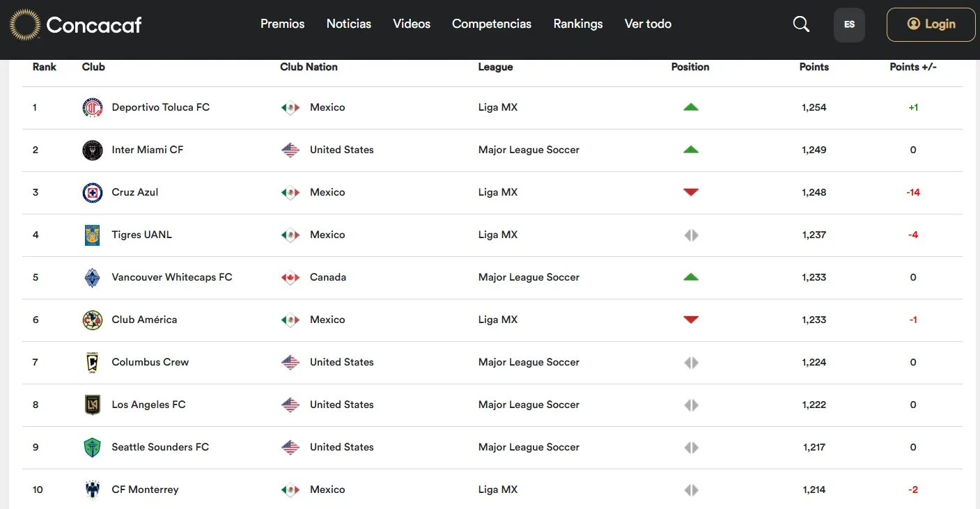Click the Concacaf logo
Image resolution: width=980 pixels, height=509 pixels.
point(76,25)
